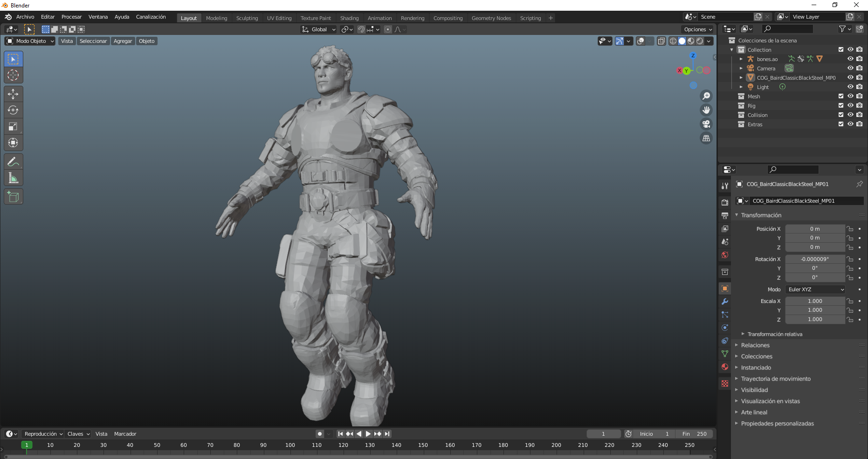The image size is (868, 459).
Task: Activate the 3D Cursor tool
Action: 13,75
